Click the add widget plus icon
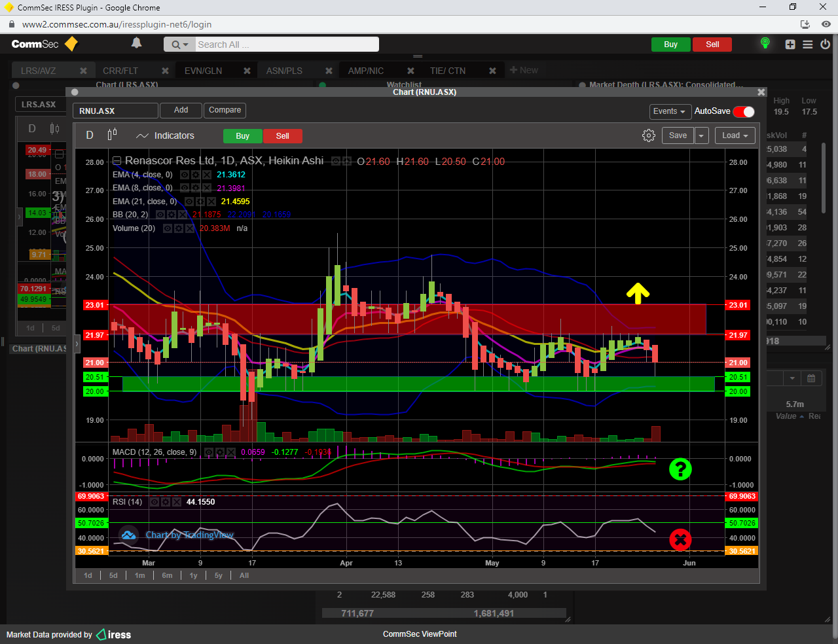The image size is (838, 644). click(790, 45)
